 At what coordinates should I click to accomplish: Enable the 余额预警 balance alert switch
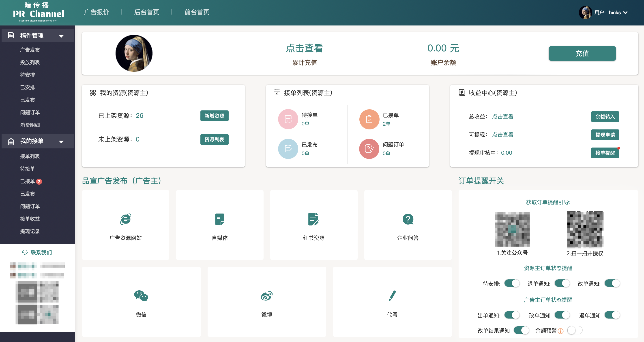click(x=575, y=330)
